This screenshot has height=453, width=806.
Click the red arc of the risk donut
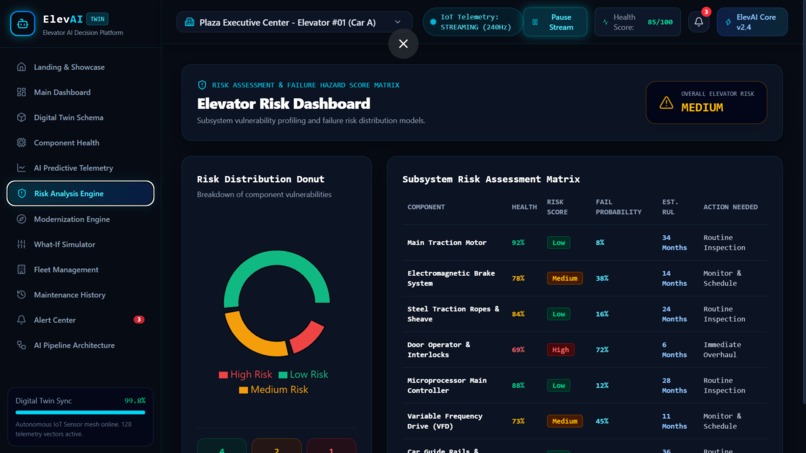tap(309, 336)
